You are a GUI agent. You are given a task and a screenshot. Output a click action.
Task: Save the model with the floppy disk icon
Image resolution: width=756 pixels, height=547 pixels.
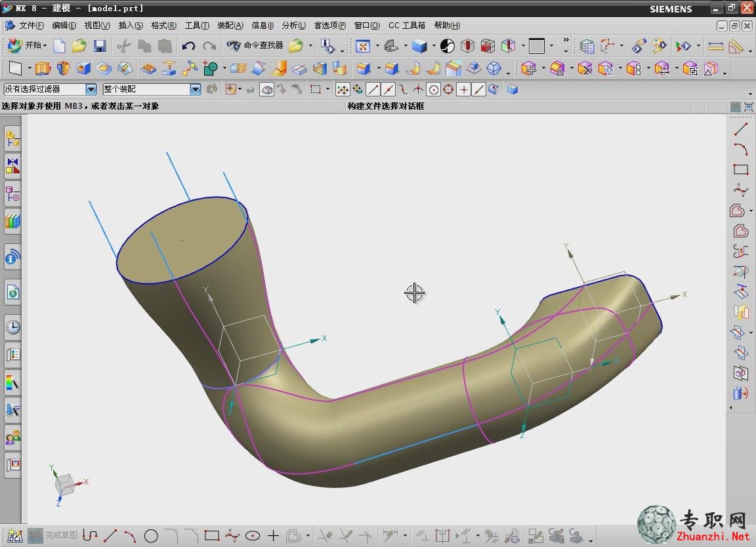100,46
